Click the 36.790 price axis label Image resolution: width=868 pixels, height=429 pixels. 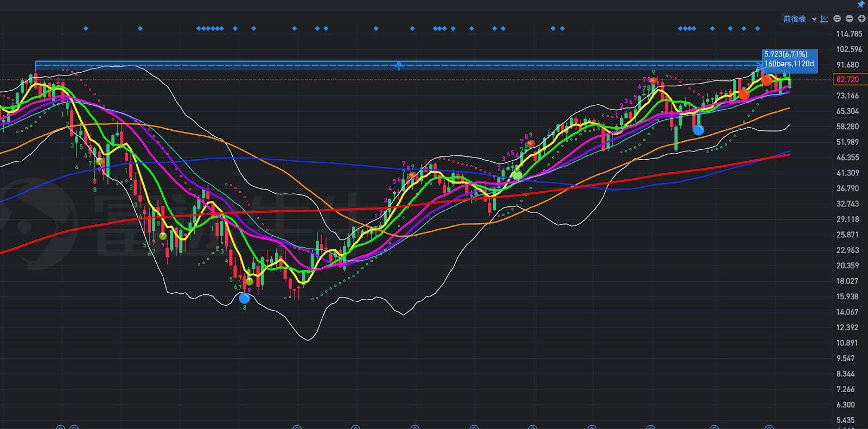click(847, 188)
